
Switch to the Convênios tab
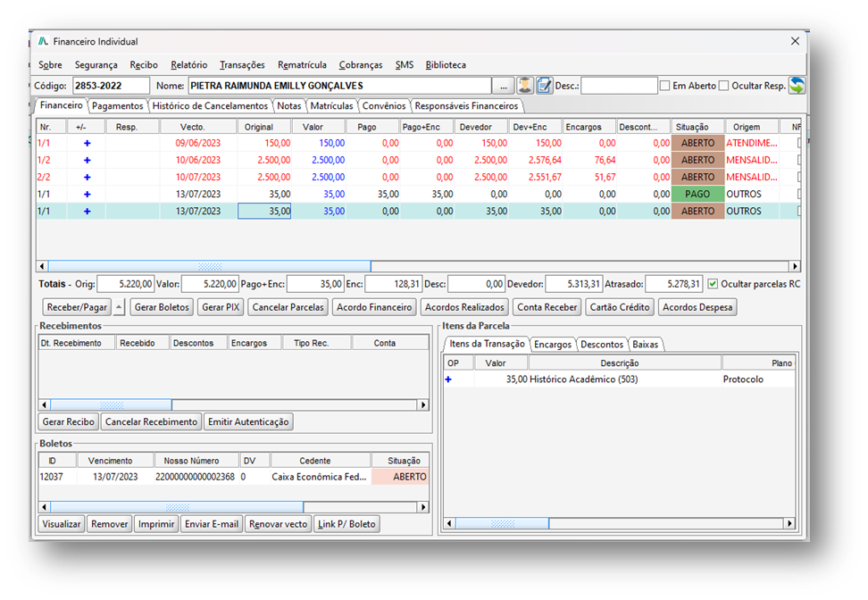384,105
